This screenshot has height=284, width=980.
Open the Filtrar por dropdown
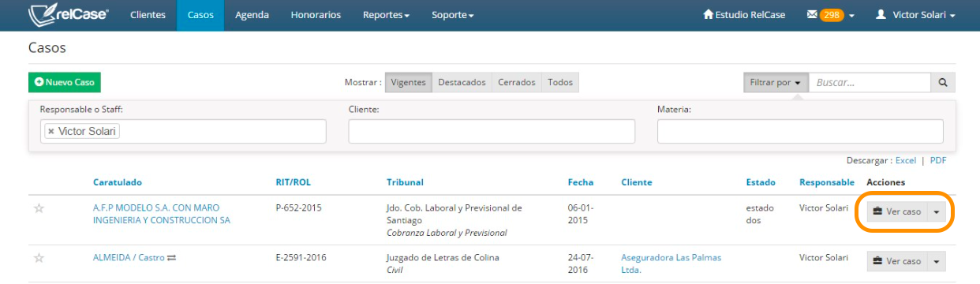coord(775,82)
